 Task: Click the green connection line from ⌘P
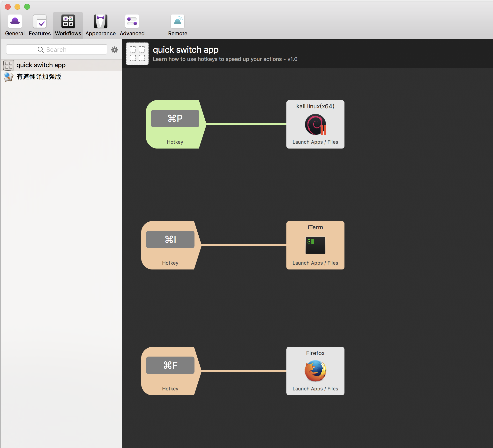click(246, 125)
